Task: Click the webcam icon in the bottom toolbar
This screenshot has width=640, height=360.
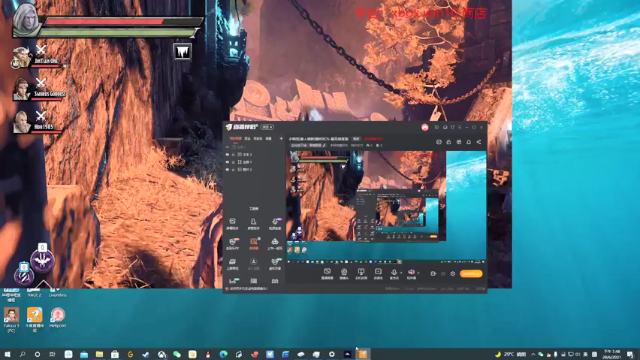Action: coord(344,272)
